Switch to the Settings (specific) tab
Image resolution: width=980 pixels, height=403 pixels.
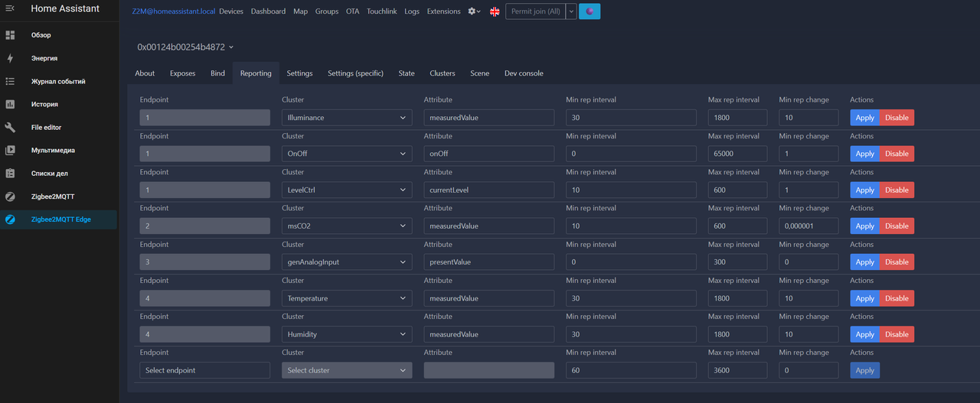point(355,73)
